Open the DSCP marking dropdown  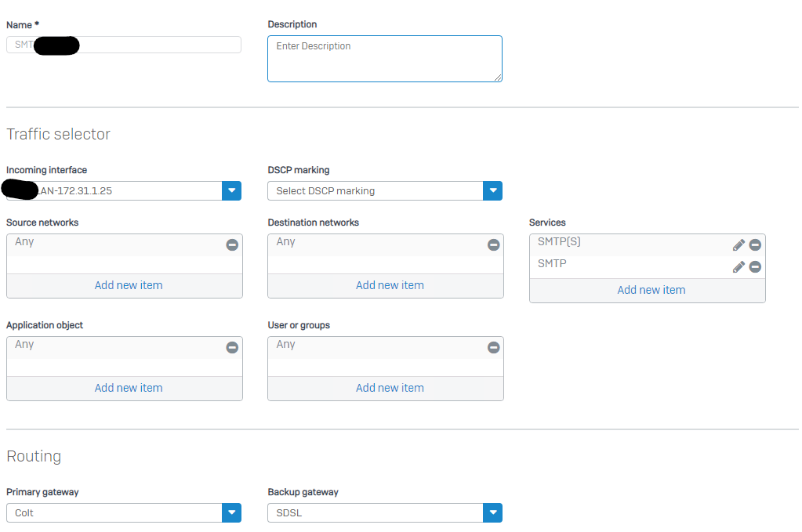492,190
